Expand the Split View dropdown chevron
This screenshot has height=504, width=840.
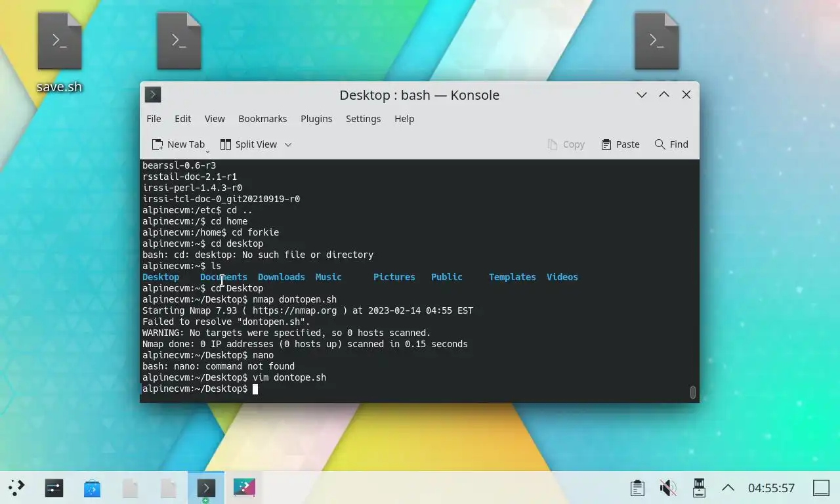point(287,144)
